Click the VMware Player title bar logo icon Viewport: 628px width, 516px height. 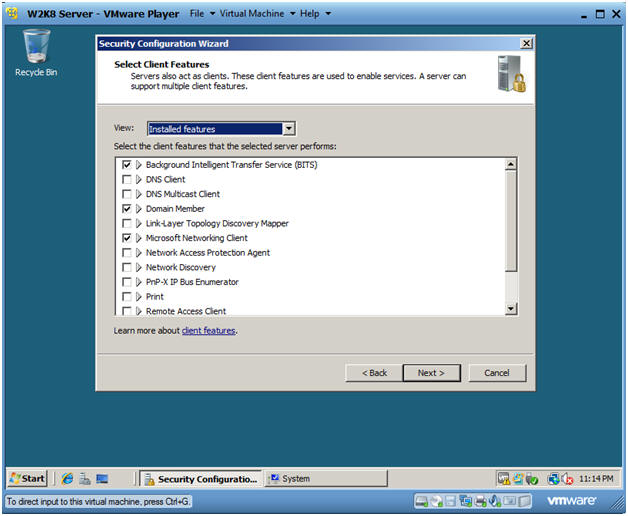click(12, 14)
